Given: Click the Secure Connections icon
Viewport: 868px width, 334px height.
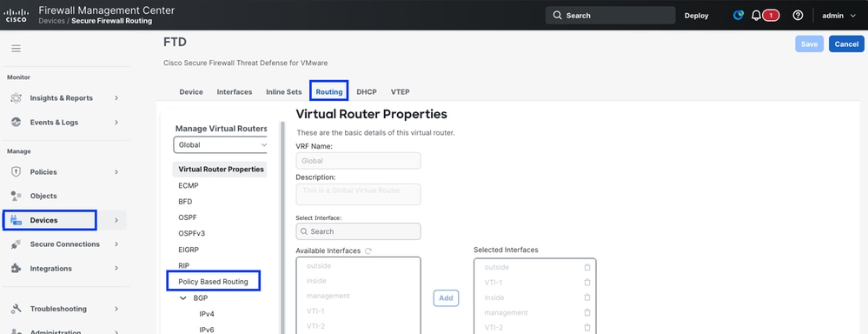Looking at the screenshot, I should 16,244.
